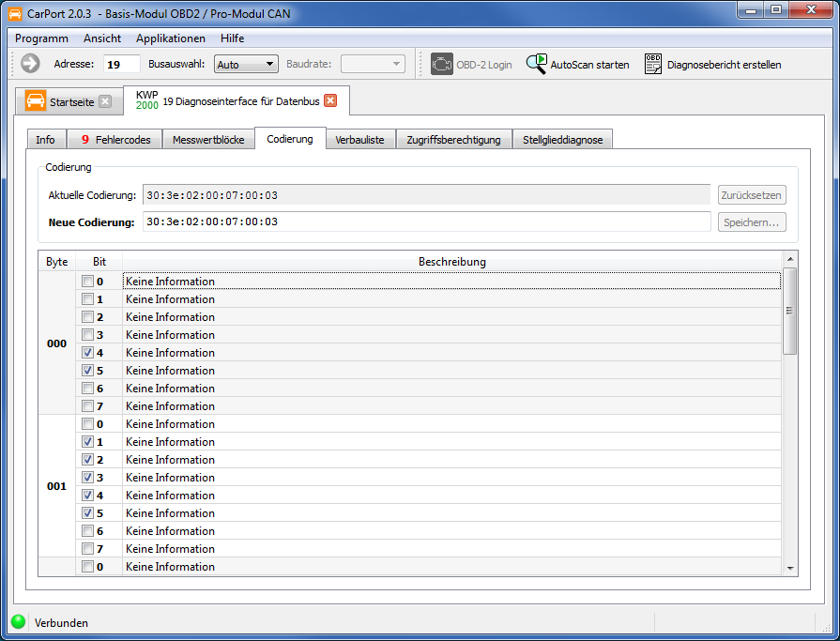Click the orange car icon on the Startseite tab
The height and width of the screenshot is (641, 840).
pos(36,101)
